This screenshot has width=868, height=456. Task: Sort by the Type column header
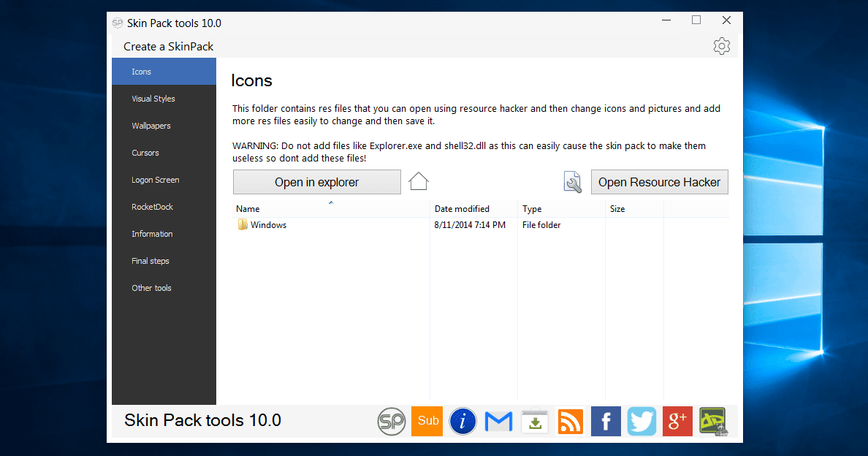click(x=561, y=208)
